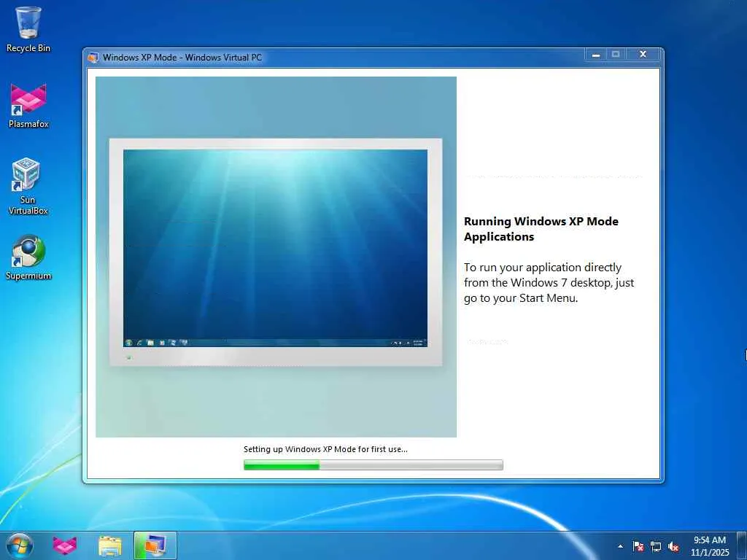
Task: Click 'Setting up Windows XP Mode for first use...' text
Action: click(325, 449)
